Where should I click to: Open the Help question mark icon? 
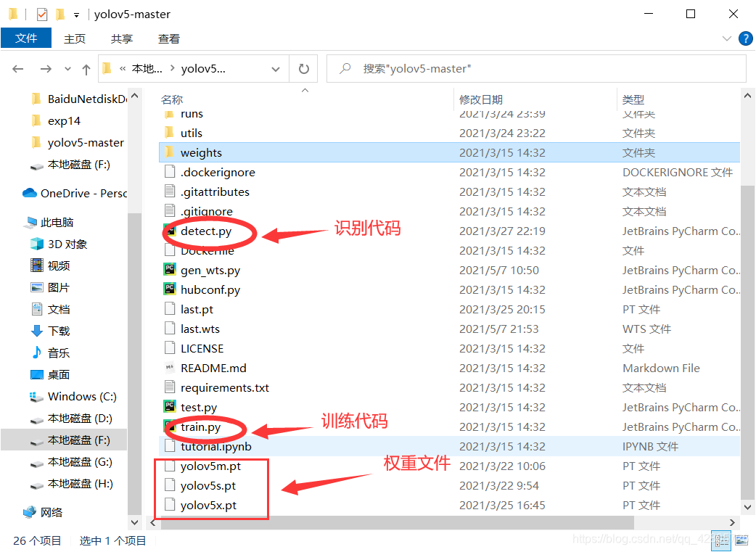745,38
